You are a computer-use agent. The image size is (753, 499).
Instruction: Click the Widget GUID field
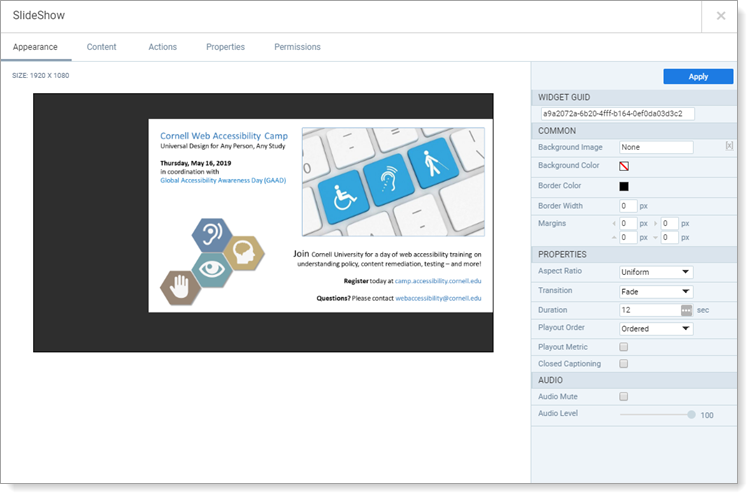pos(617,114)
